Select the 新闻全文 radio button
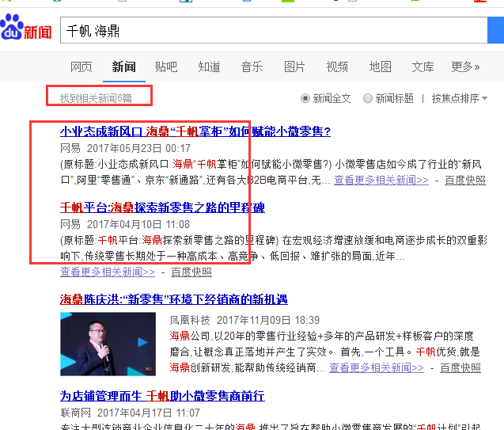Viewport: 504px width, 430px height. 305,98
